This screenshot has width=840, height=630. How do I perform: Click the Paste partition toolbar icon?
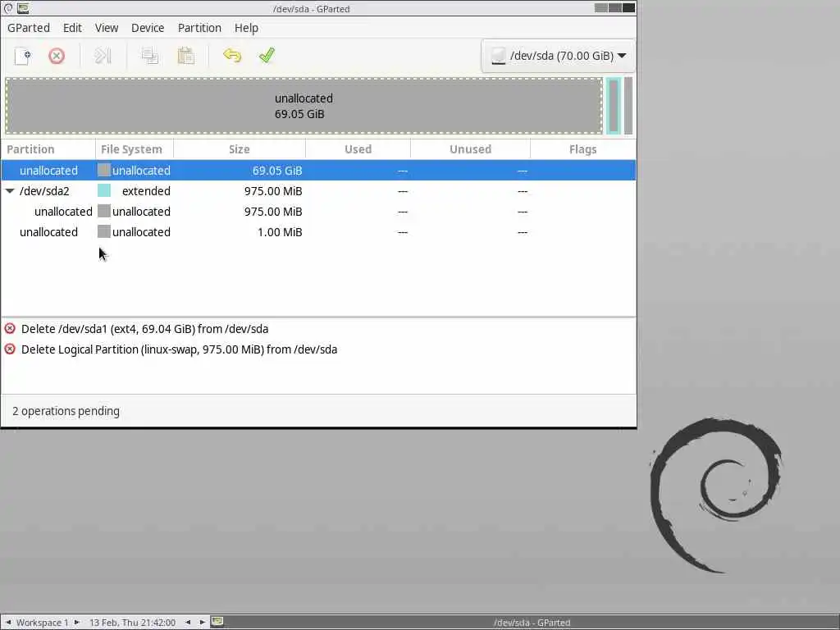tap(186, 56)
